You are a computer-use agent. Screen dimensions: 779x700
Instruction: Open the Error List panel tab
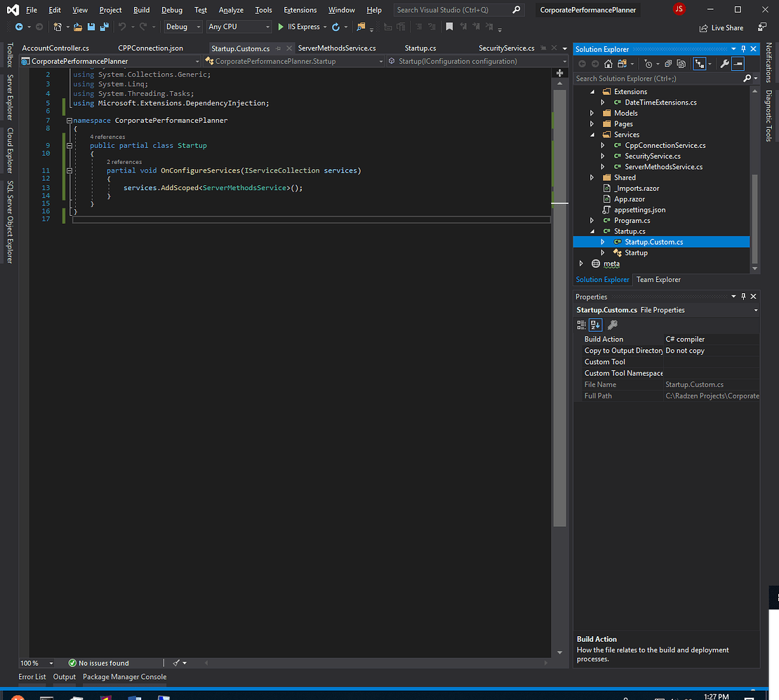[x=32, y=677]
